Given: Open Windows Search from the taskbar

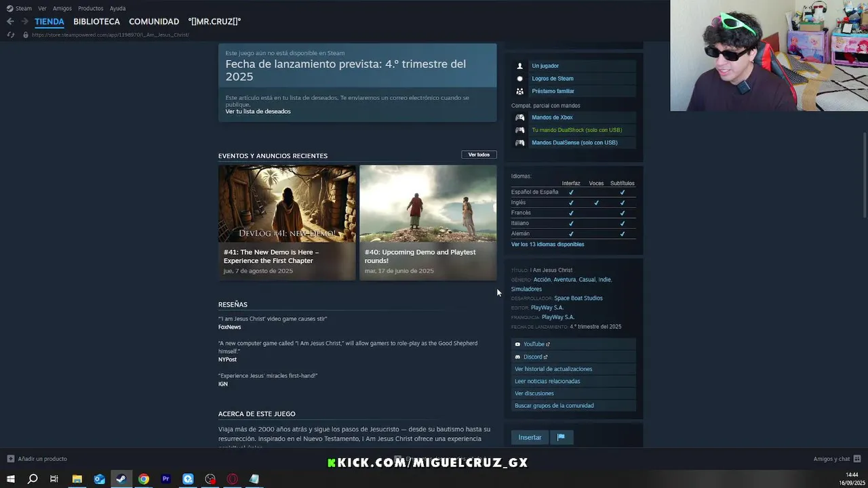Looking at the screenshot, I should click(33, 479).
